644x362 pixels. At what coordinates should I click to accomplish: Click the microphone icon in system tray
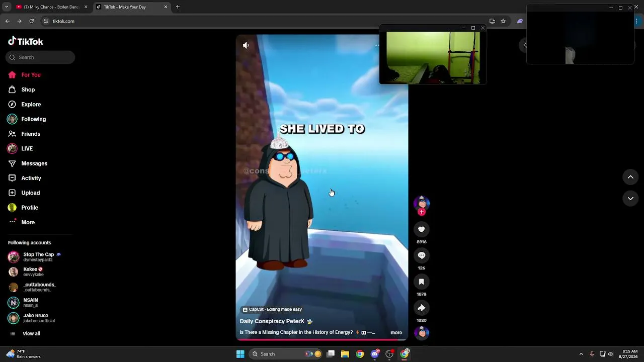click(x=592, y=354)
